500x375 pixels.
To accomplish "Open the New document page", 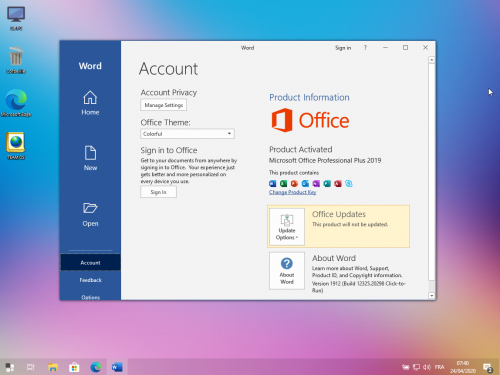I will pos(90,158).
